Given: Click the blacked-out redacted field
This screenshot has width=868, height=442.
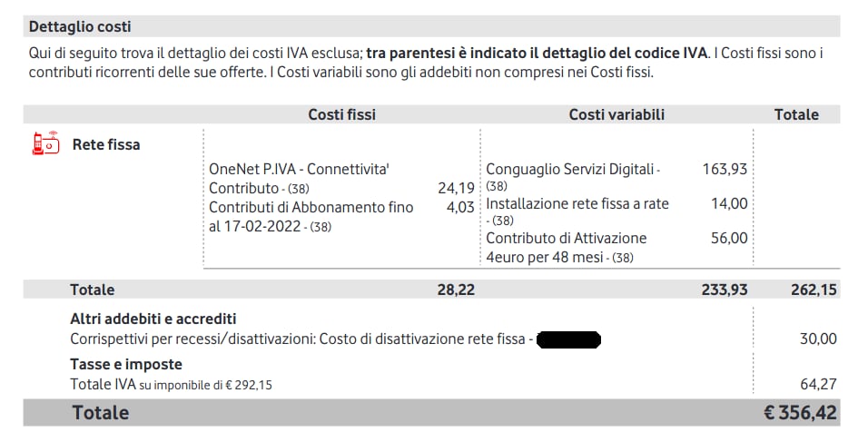Looking at the screenshot, I should [x=568, y=339].
